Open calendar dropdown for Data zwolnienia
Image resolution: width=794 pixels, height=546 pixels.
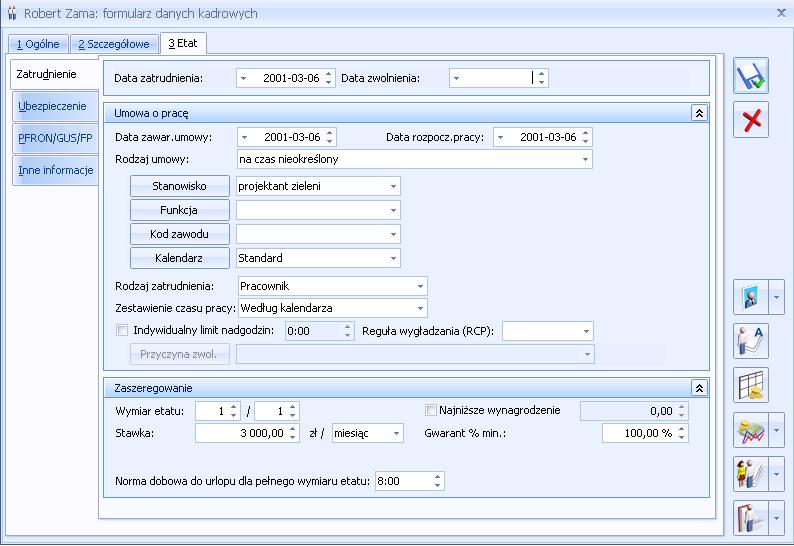pyautogui.click(x=456, y=79)
